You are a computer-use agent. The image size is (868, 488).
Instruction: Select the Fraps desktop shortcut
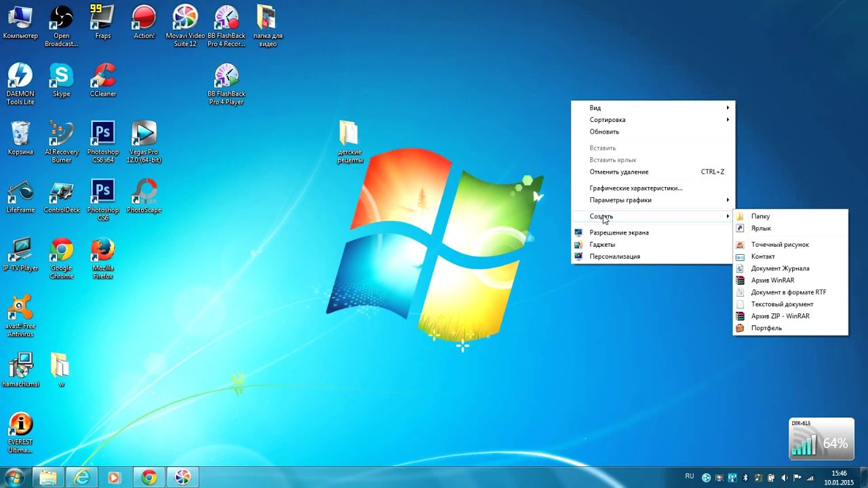103,22
